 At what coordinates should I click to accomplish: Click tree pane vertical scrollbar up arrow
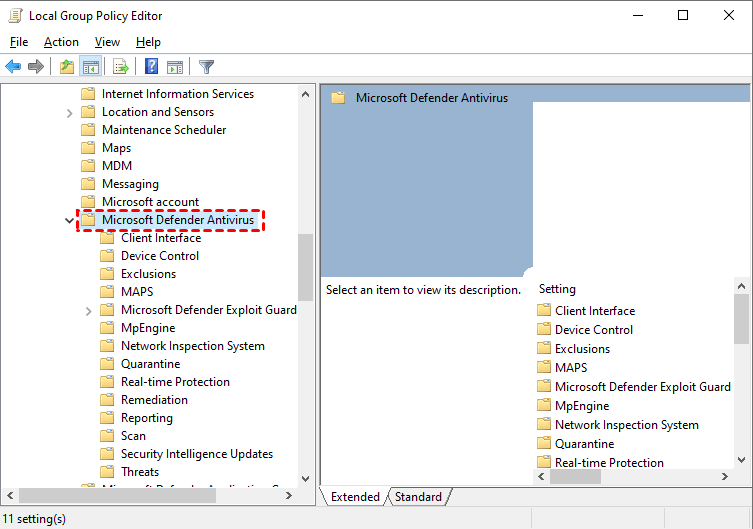pyautogui.click(x=305, y=94)
